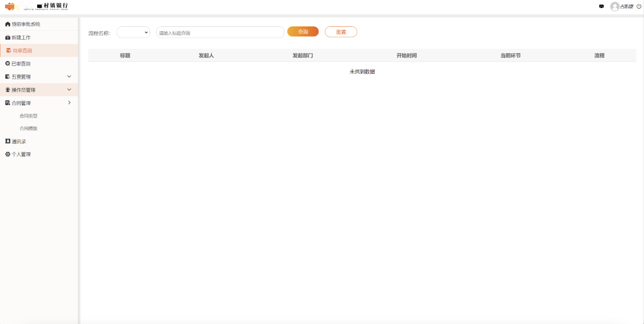The height and width of the screenshot is (324, 644).
Task: Click the power logout icon
Action: click(639, 6)
